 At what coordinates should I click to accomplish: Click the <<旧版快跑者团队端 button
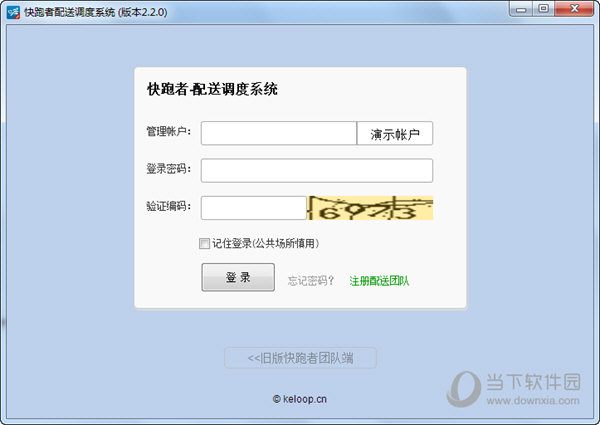(300, 358)
